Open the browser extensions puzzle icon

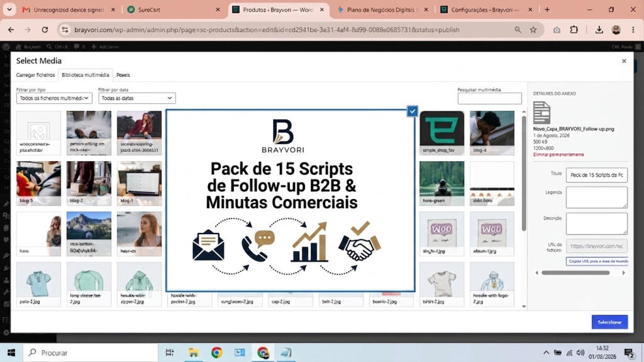tap(574, 30)
